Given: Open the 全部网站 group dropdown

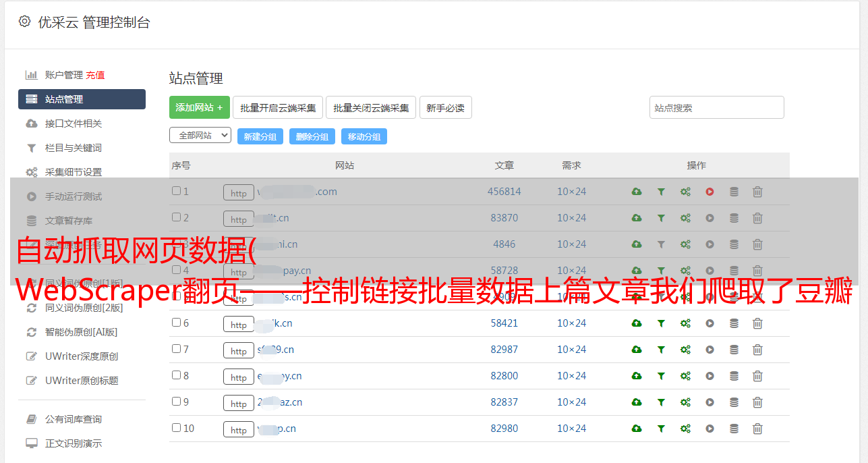Looking at the screenshot, I should click(x=200, y=136).
